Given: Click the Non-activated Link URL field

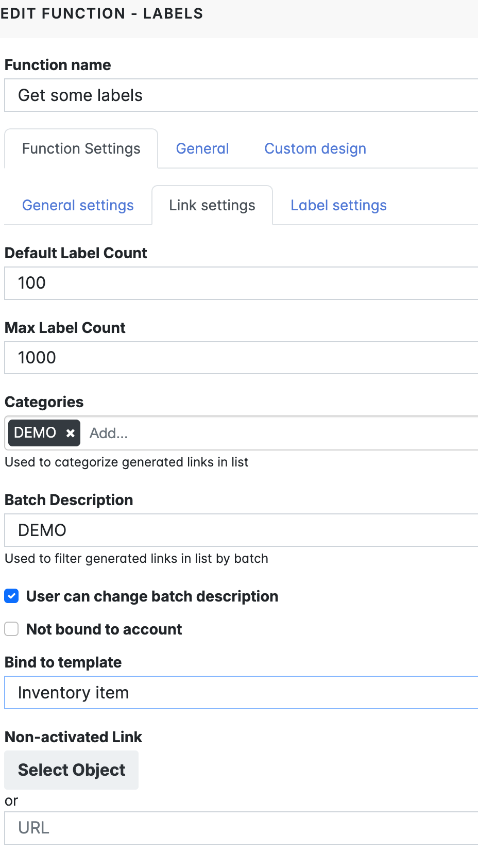Looking at the screenshot, I should click(x=241, y=828).
